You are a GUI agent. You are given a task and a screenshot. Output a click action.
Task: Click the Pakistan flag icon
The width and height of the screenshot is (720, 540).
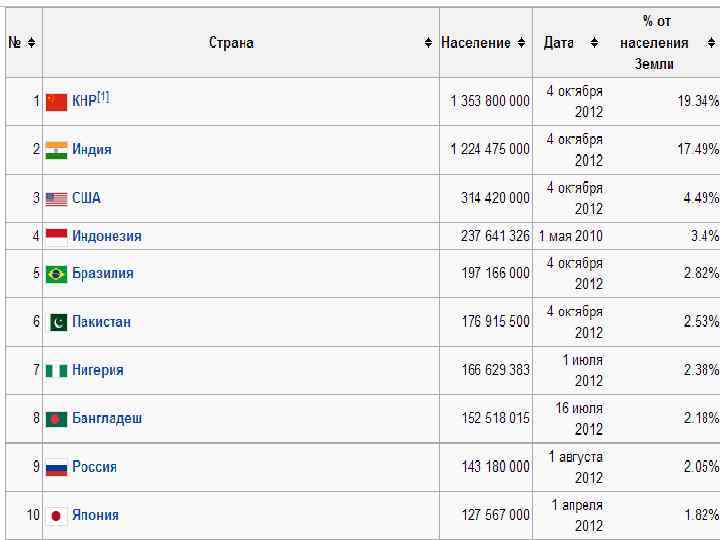pyautogui.click(x=57, y=322)
